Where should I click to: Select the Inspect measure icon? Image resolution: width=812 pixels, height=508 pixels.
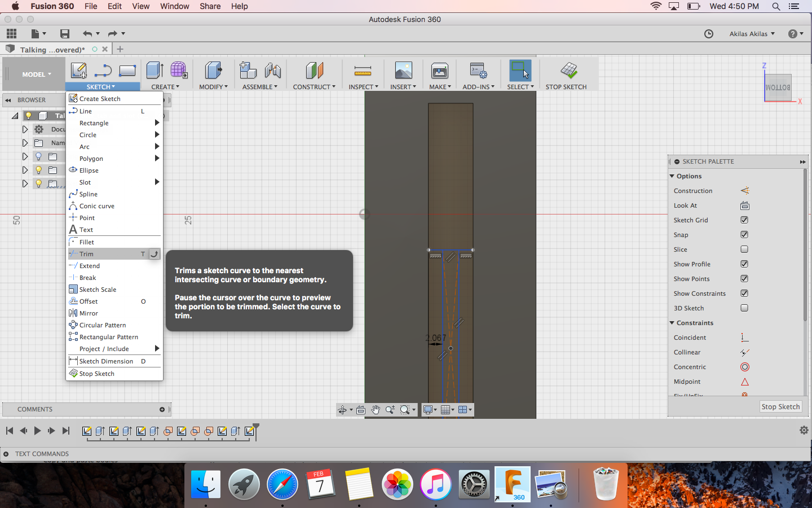pos(363,71)
